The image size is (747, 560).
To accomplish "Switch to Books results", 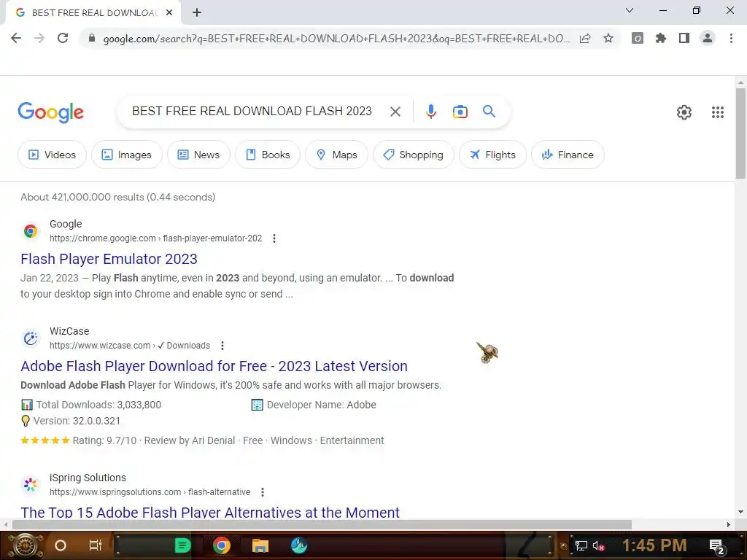I will click(268, 155).
